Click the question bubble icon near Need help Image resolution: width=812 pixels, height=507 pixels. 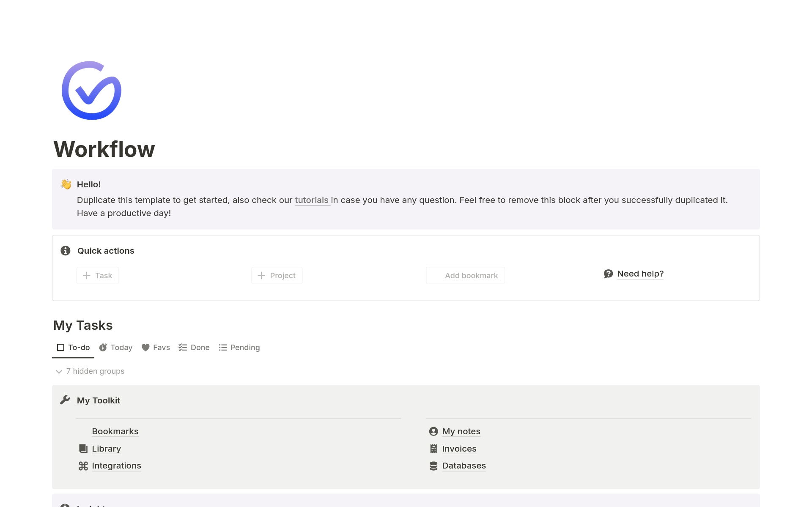click(x=608, y=274)
